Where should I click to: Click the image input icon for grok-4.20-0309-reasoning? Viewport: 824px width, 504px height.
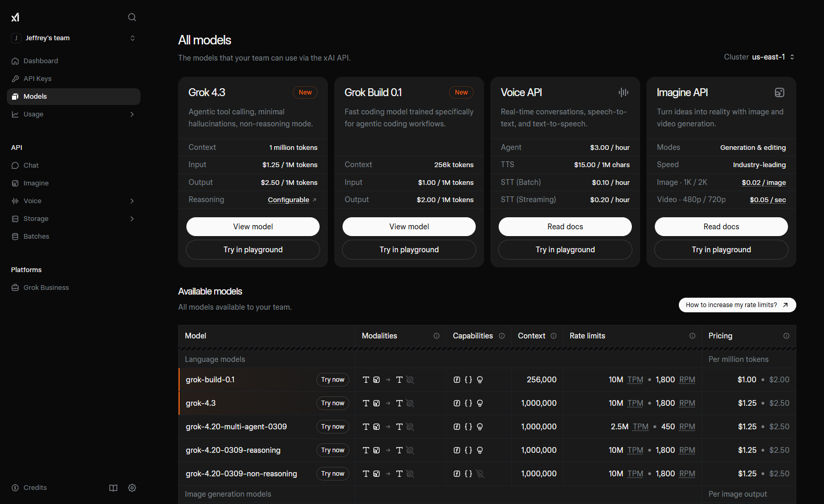tap(376, 450)
